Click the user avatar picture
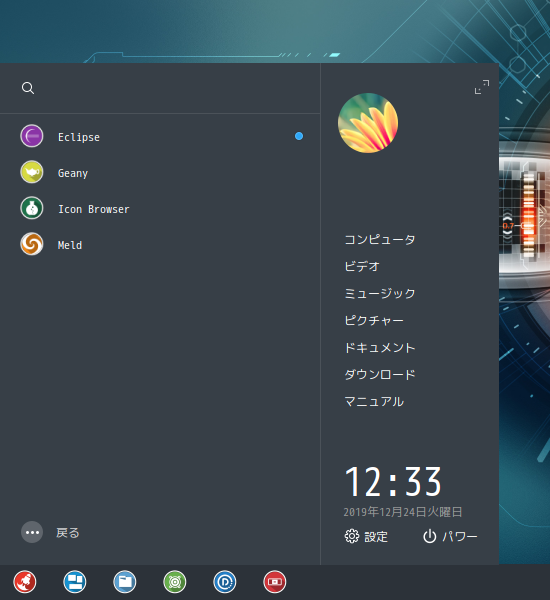 click(368, 123)
